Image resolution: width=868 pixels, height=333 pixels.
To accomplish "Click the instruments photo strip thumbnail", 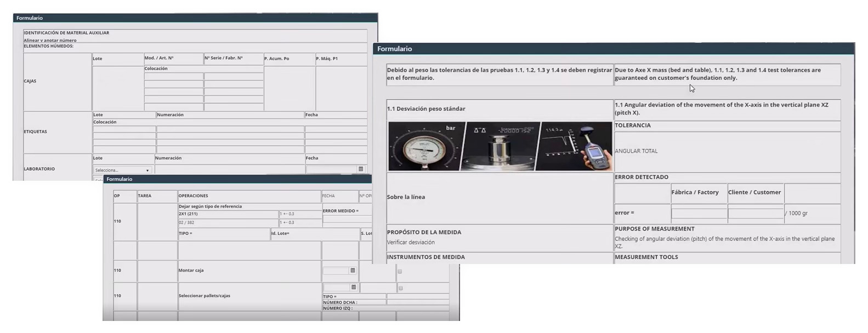I will point(500,146).
